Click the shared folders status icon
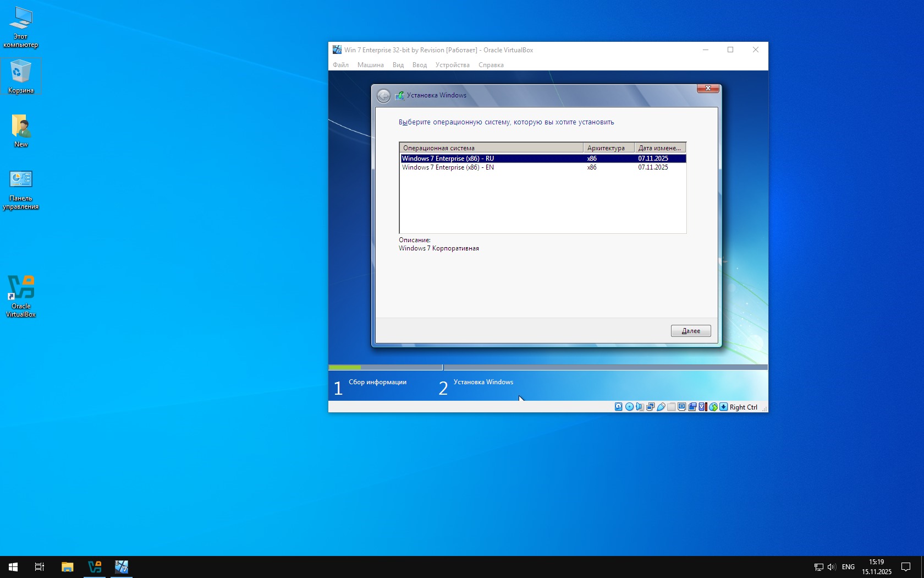 pyautogui.click(x=672, y=407)
